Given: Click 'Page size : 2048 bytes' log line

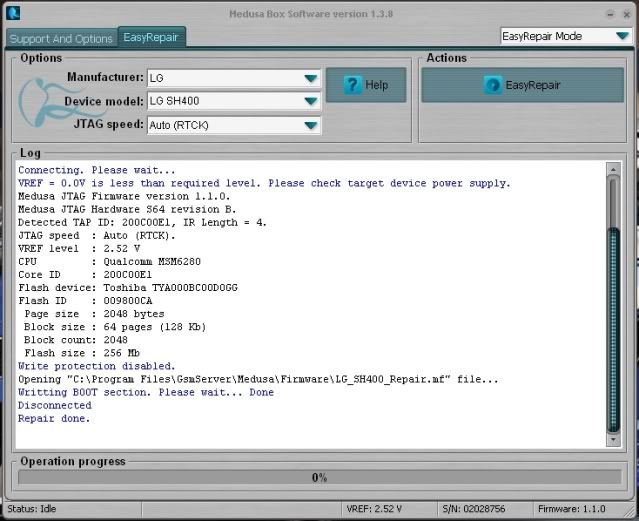Looking at the screenshot, I should click(x=94, y=313).
